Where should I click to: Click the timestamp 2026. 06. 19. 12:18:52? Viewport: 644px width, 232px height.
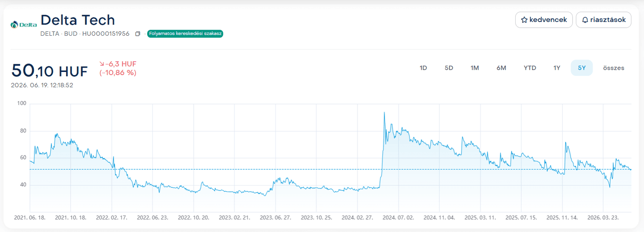tap(42, 85)
